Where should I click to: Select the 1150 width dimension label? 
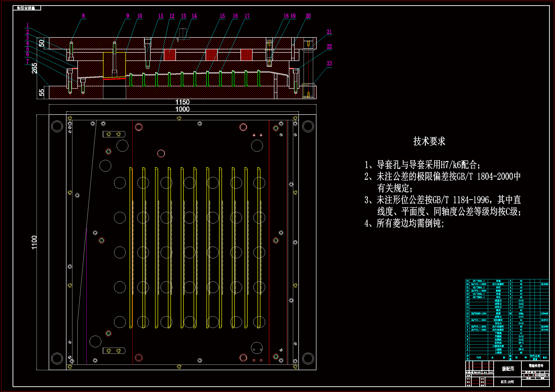182,102
